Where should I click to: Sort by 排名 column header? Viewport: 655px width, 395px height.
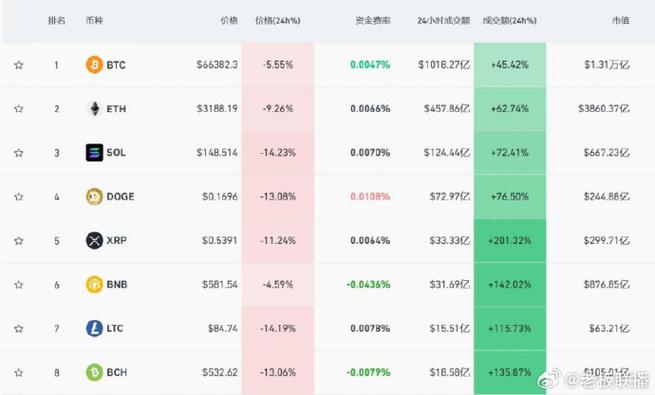click(x=56, y=20)
